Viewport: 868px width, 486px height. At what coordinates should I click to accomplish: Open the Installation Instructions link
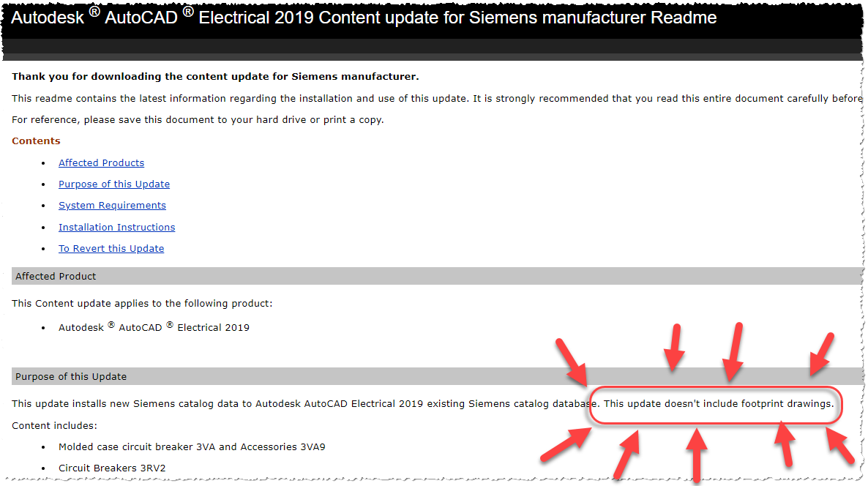coord(116,228)
